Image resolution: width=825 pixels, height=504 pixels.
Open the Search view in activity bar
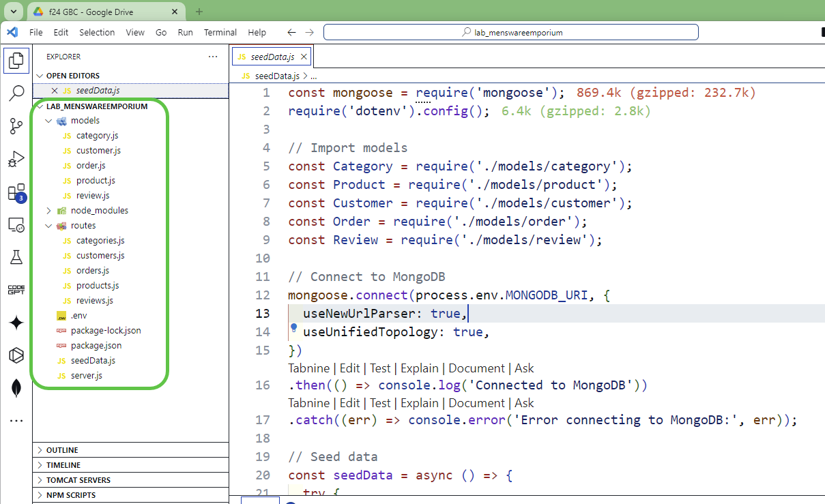pos(16,93)
